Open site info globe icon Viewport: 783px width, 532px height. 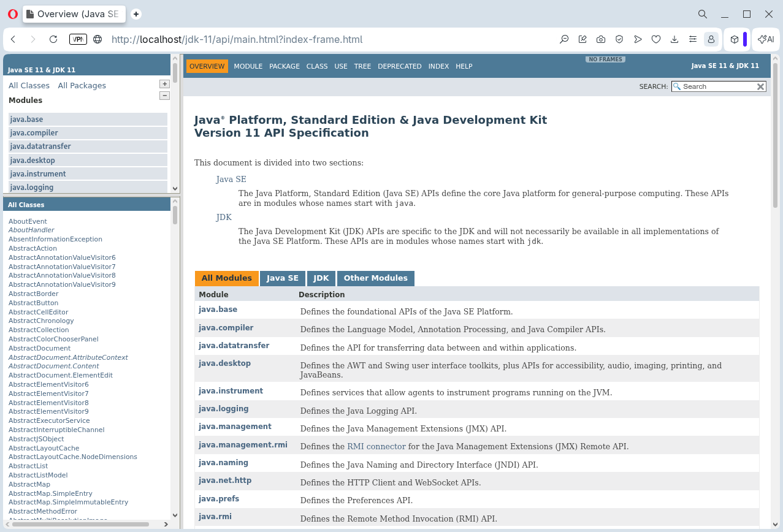(x=97, y=39)
